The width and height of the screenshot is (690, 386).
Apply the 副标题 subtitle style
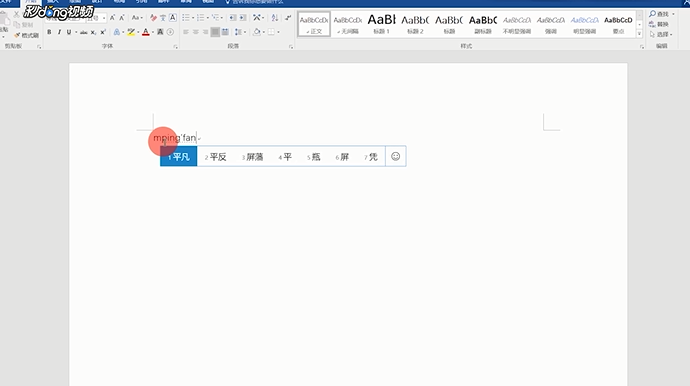pyautogui.click(x=483, y=24)
